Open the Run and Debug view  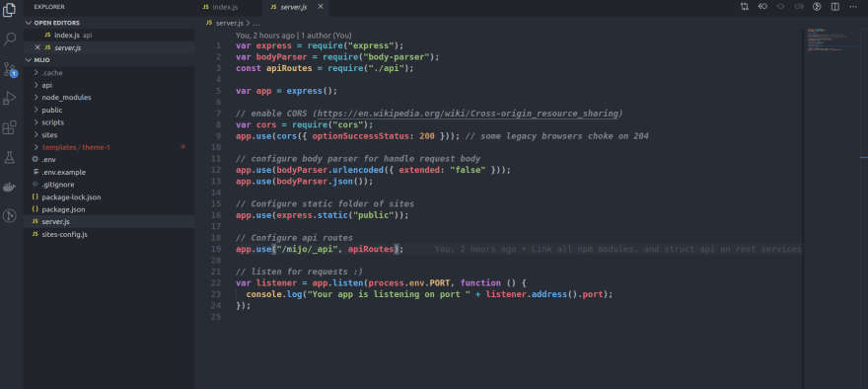10,99
